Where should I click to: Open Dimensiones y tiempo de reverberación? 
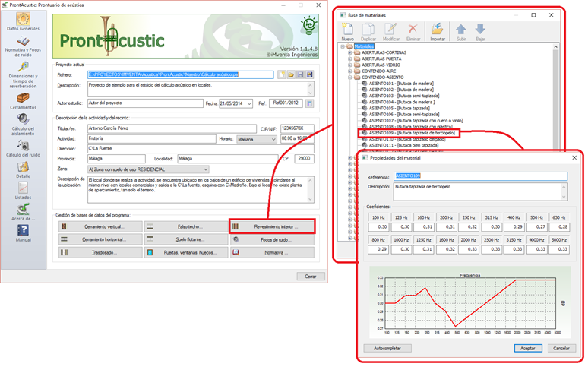[x=23, y=74]
